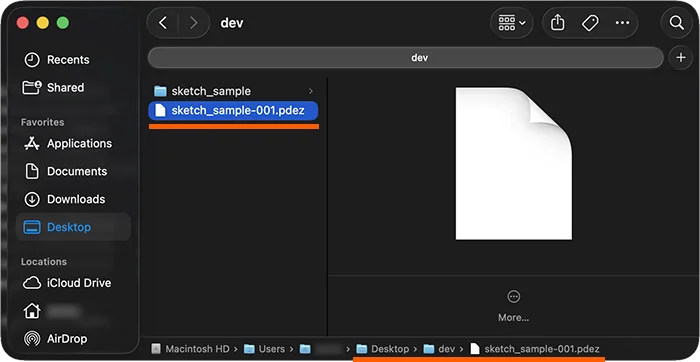Select Desktop in the sidebar
Image resolution: width=700 pixels, height=362 pixels.
pos(74,227)
